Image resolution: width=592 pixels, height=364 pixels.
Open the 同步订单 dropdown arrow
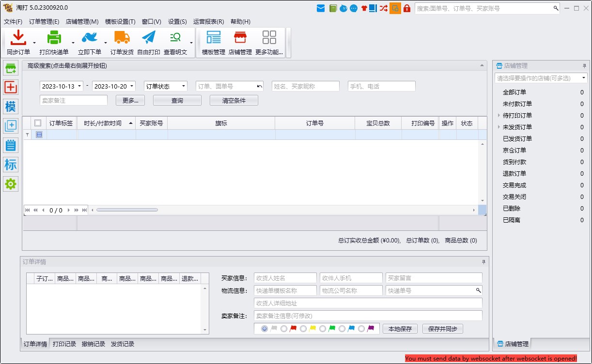tap(34, 43)
